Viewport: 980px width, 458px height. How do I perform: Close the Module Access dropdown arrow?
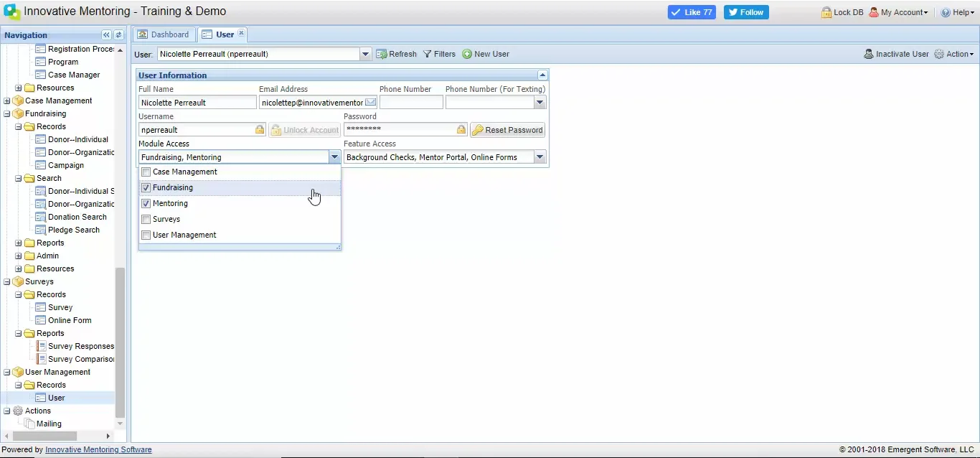coord(334,157)
